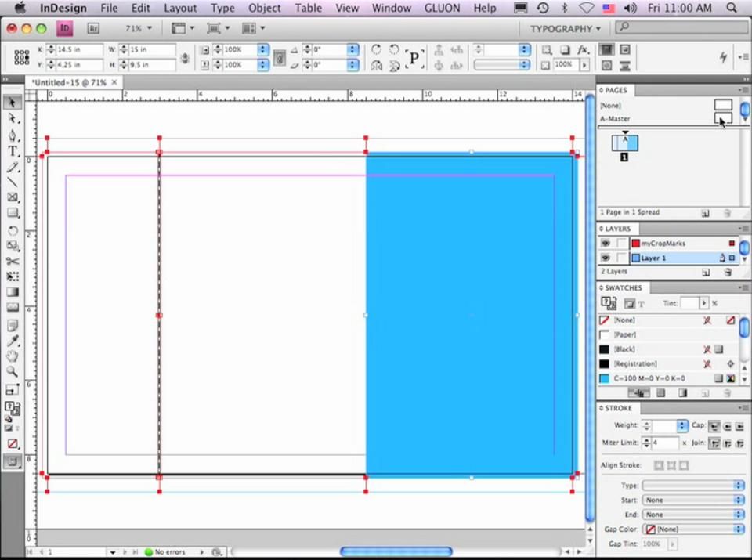The width and height of the screenshot is (752, 560).
Task: Select the Pencil tool
Action: 13,168
